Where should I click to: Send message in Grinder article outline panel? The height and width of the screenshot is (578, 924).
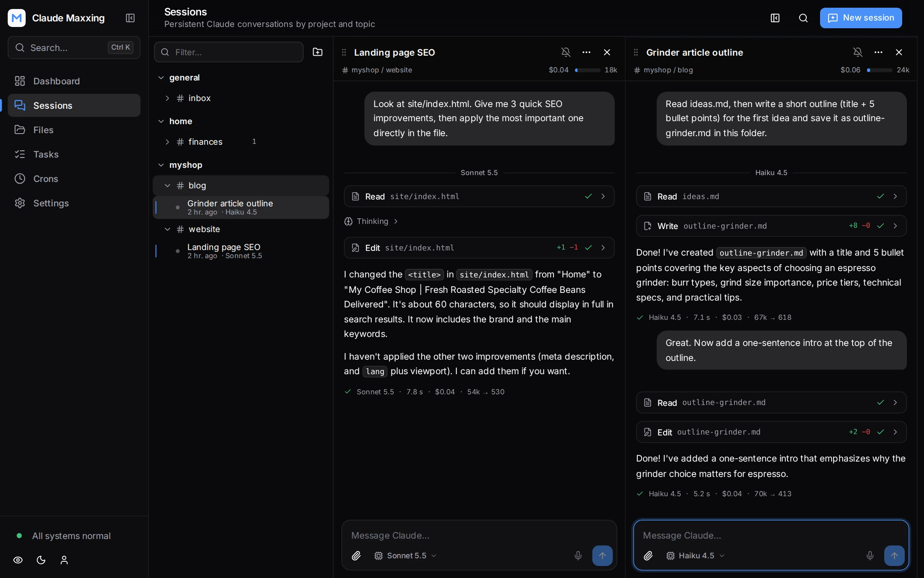pyautogui.click(x=894, y=556)
